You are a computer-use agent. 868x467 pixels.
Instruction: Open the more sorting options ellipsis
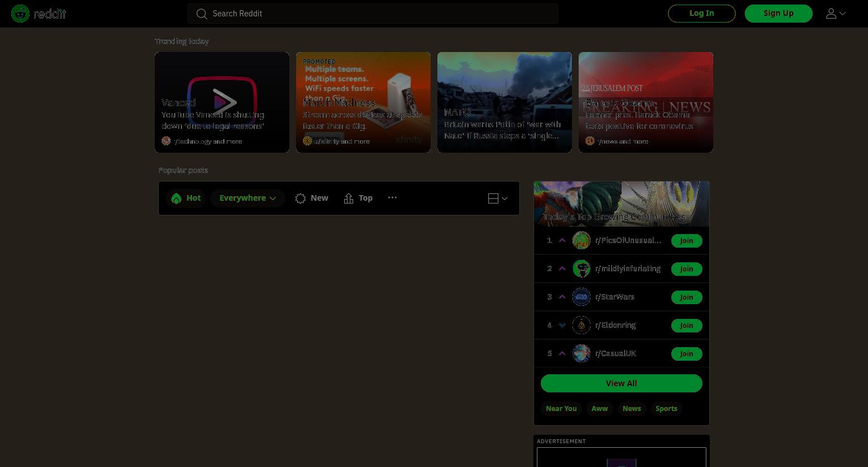[x=392, y=197]
